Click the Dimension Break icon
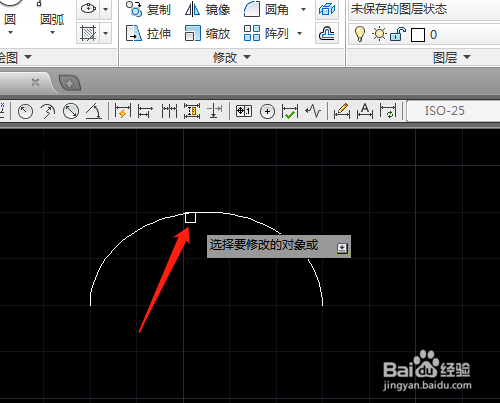Viewport: 500px width, 403px height. tap(215, 111)
